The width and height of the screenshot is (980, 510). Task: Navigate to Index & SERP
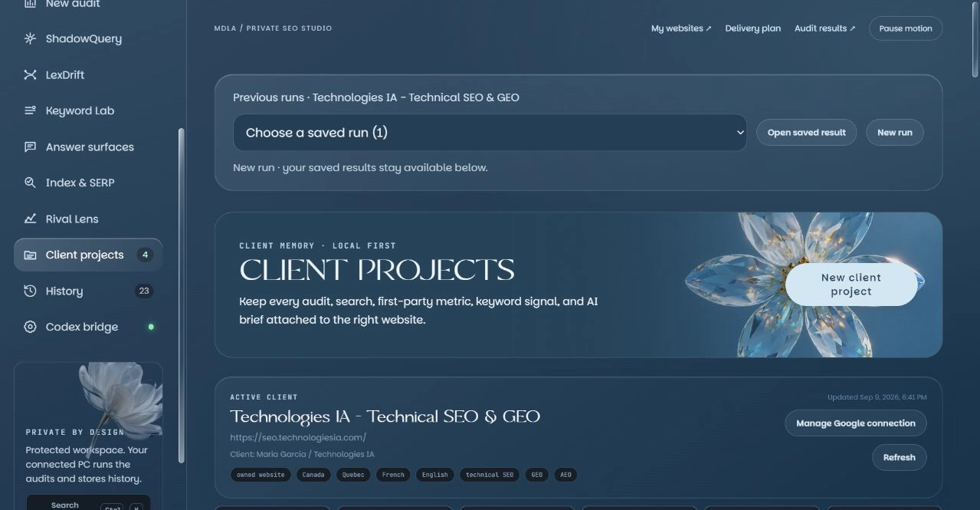click(88, 183)
